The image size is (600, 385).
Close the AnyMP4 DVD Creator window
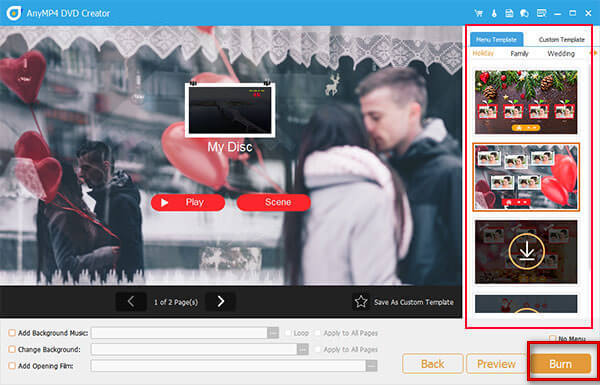click(x=589, y=13)
